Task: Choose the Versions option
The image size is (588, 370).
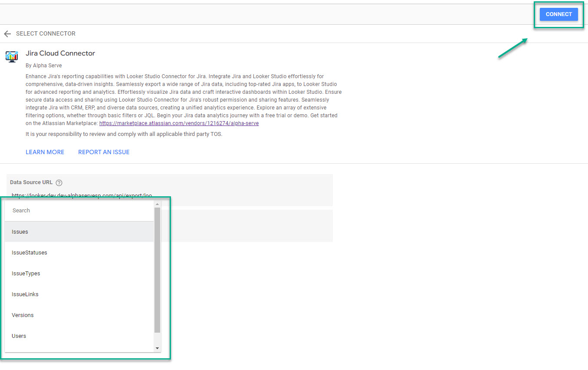Action: click(x=23, y=315)
